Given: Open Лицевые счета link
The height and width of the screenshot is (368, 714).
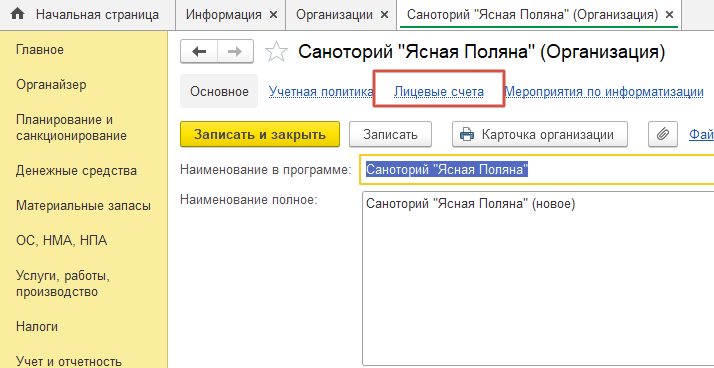Looking at the screenshot, I should 439,92.
